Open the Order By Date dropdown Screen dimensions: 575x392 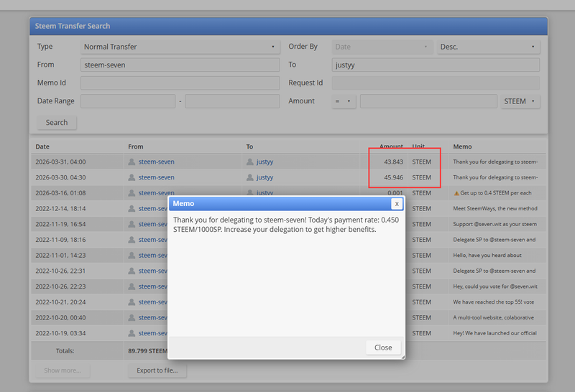point(382,47)
